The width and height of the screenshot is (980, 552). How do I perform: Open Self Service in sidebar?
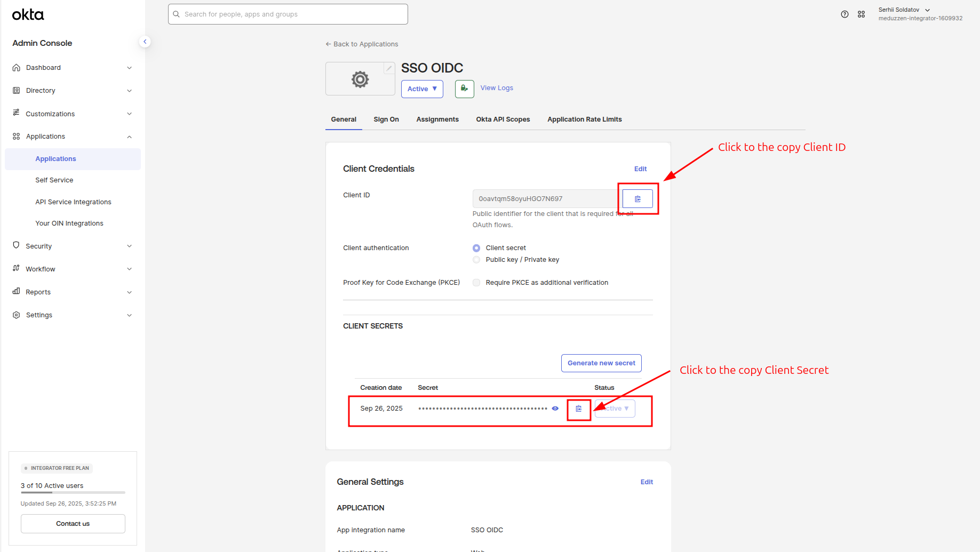[x=54, y=180]
